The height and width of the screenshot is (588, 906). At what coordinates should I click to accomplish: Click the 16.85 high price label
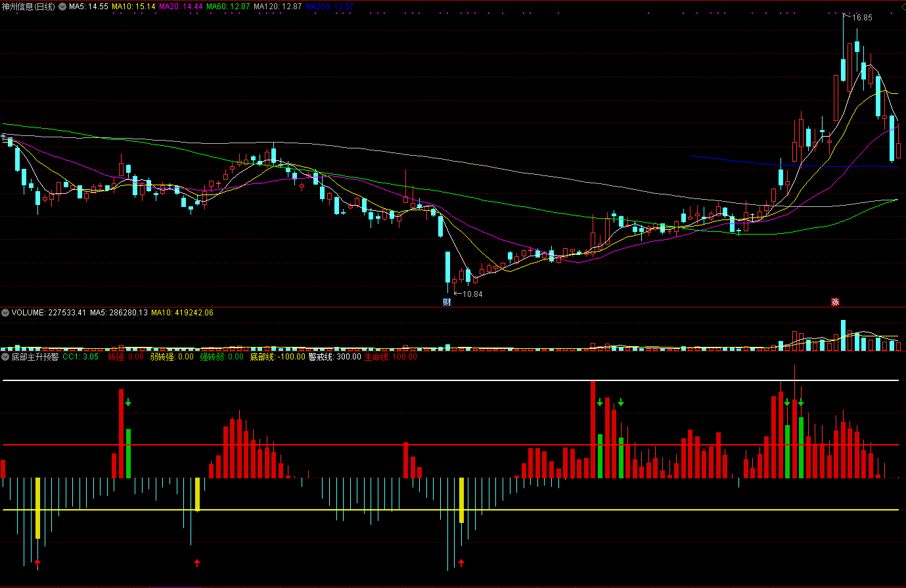pos(863,18)
